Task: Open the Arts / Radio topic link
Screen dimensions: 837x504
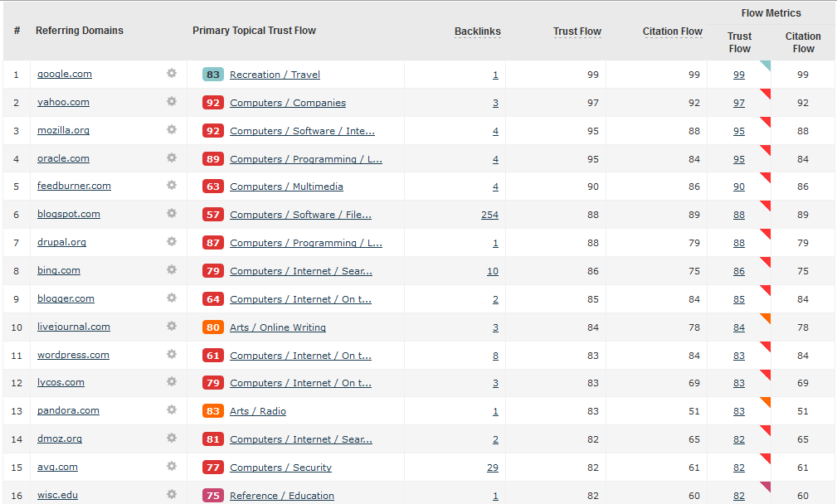Action: point(258,411)
